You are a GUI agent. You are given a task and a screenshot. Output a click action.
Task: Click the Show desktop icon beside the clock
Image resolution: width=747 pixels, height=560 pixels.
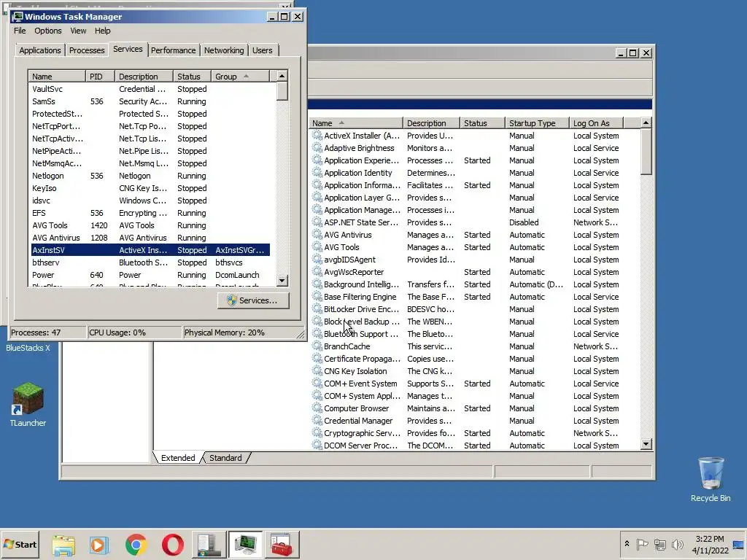(739, 544)
